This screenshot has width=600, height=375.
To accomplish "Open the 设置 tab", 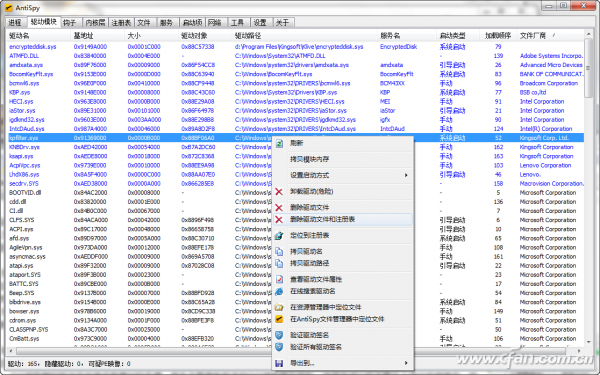I will 261,23.
